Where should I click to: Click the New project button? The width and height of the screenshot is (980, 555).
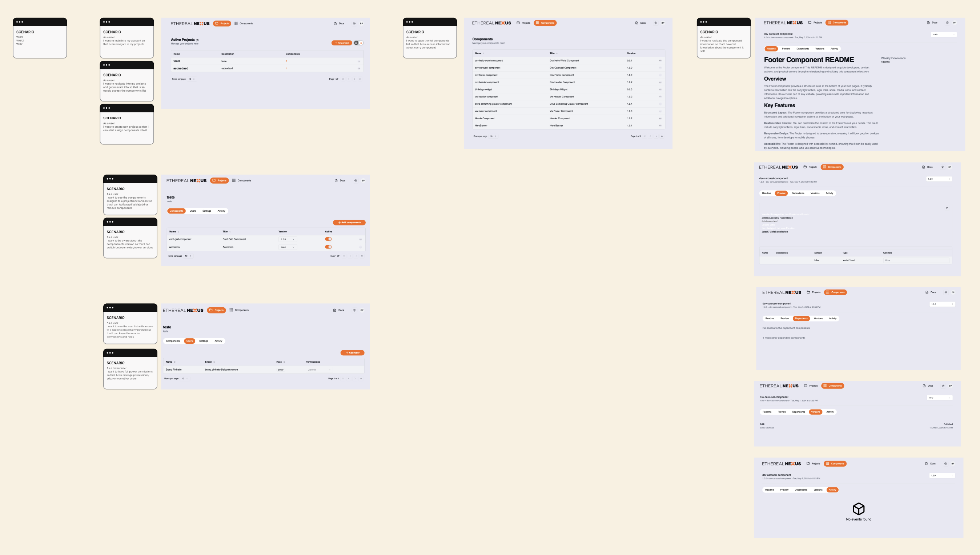coord(342,43)
